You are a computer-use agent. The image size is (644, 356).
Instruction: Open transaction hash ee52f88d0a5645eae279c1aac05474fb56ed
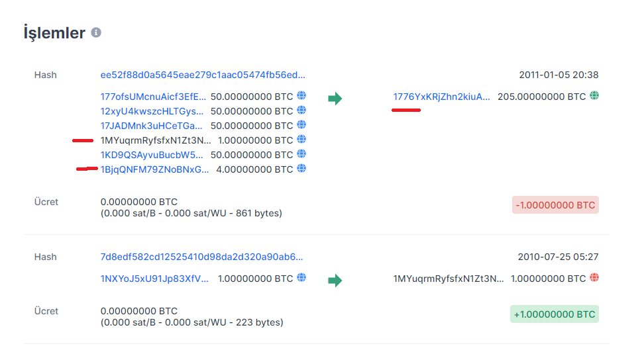pos(203,75)
